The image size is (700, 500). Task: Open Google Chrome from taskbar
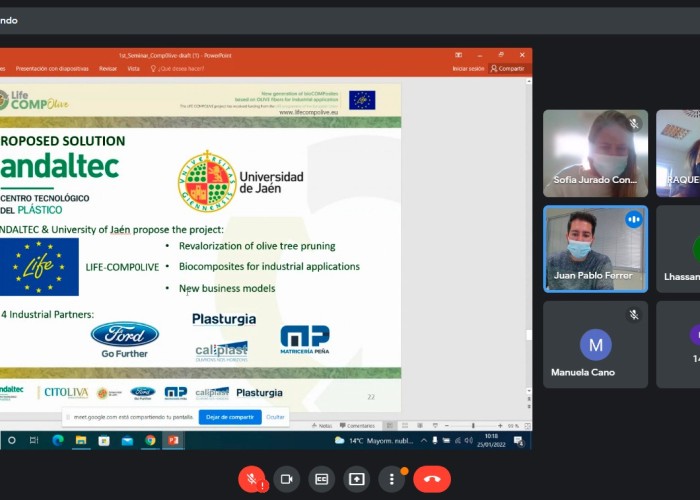pyautogui.click(x=150, y=441)
